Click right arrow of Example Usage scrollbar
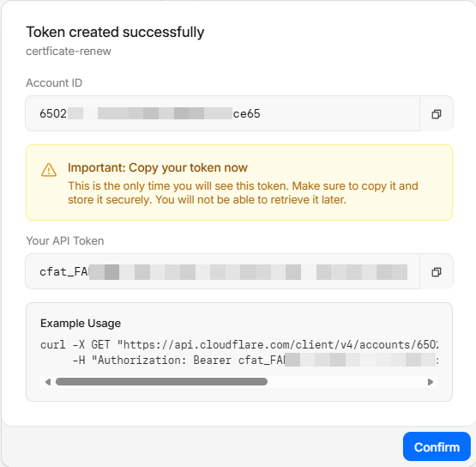The width and height of the screenshot is (476, 467). click(x=431, y=382)
